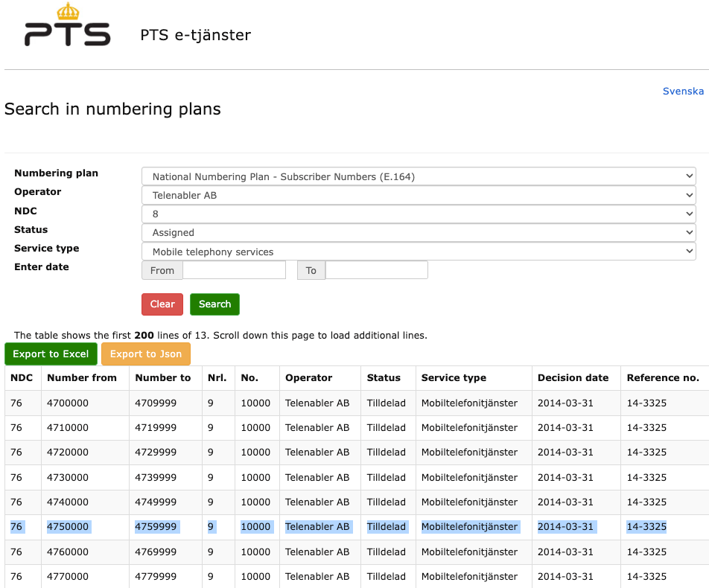The width and height of the screenshot is (709, 588).
Task: Open the NDC dropdown
Action: click(x=418, y=214)
